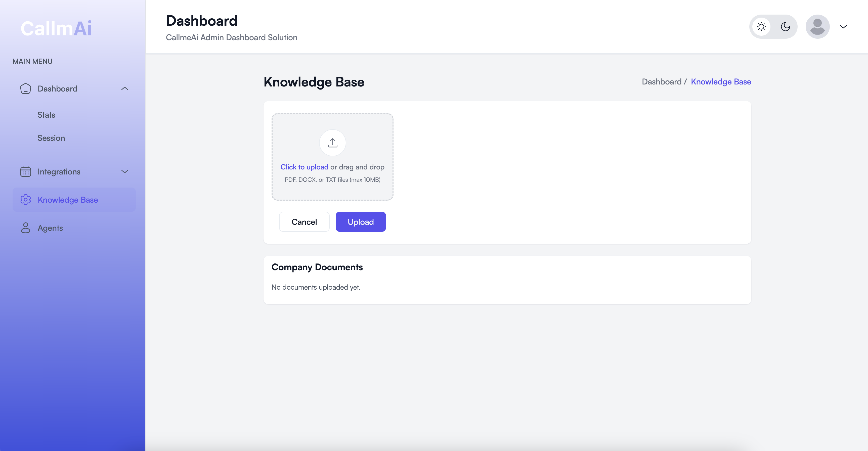Click the Dashboard home icon in the sidebar
The width and height of the screenshot is (868, 451).
click(26, 88)
